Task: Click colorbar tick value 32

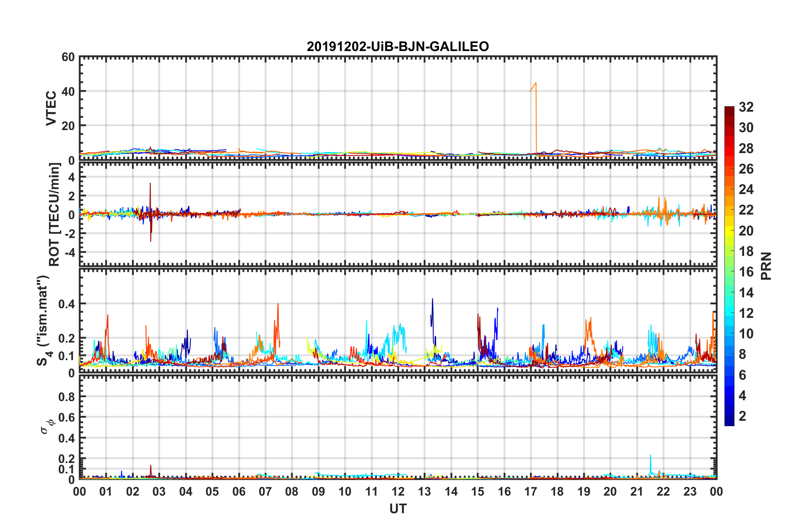Action: pos(746,107)
